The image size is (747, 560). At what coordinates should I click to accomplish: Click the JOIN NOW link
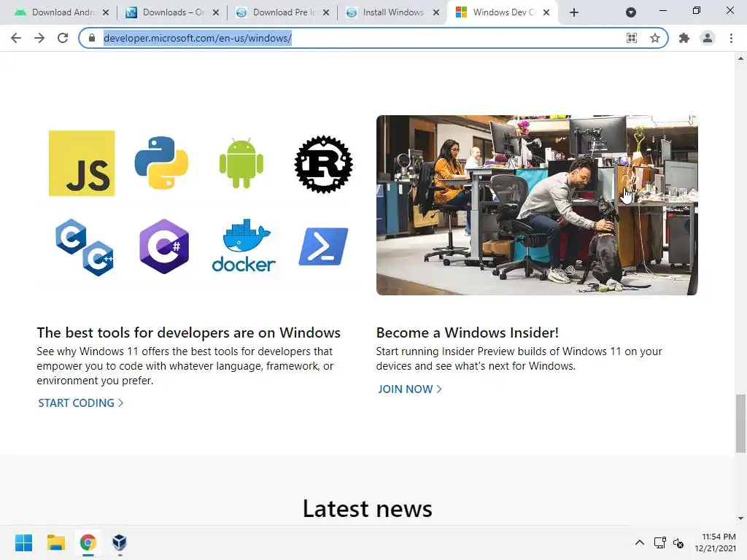[410, 389]
